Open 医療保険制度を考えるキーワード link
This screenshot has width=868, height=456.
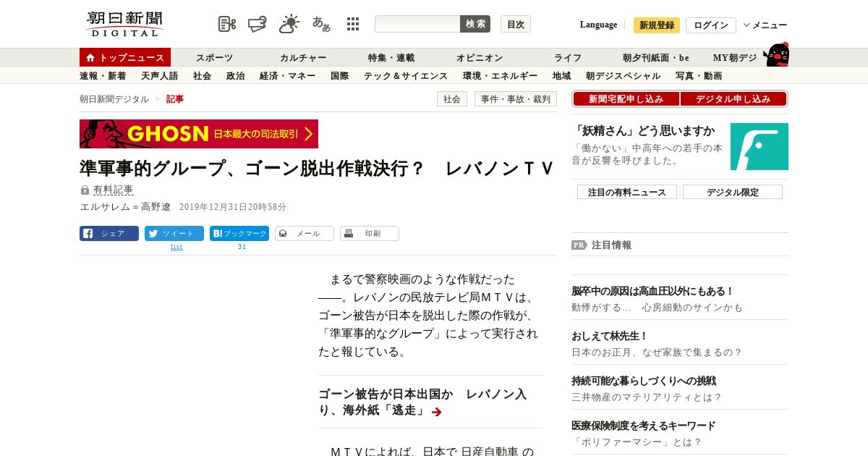click(x=644, y=426)
